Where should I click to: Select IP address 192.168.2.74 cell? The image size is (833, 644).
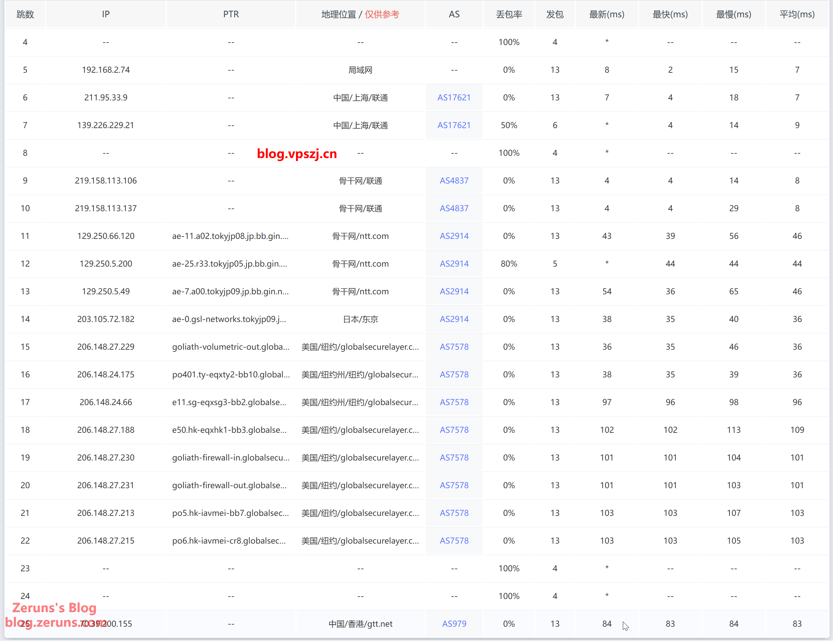pos(106,70)
